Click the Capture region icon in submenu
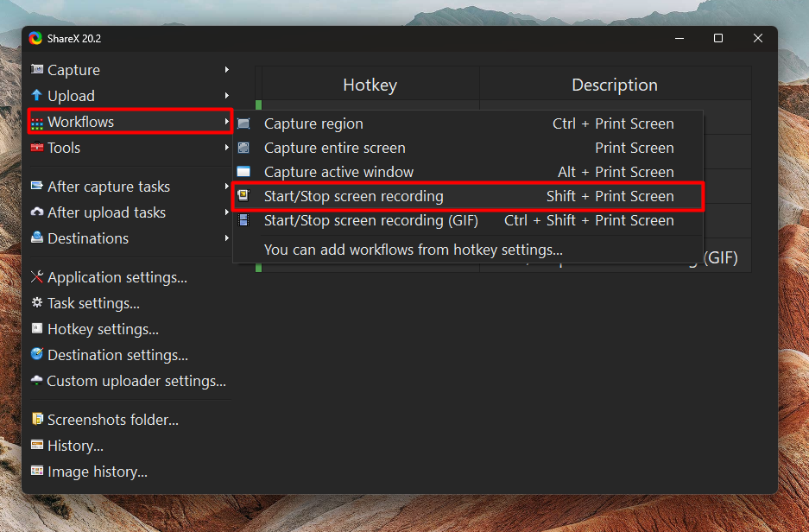Viewport: 809px width, 532px height. pyautogui.click(x=243, y=123)
